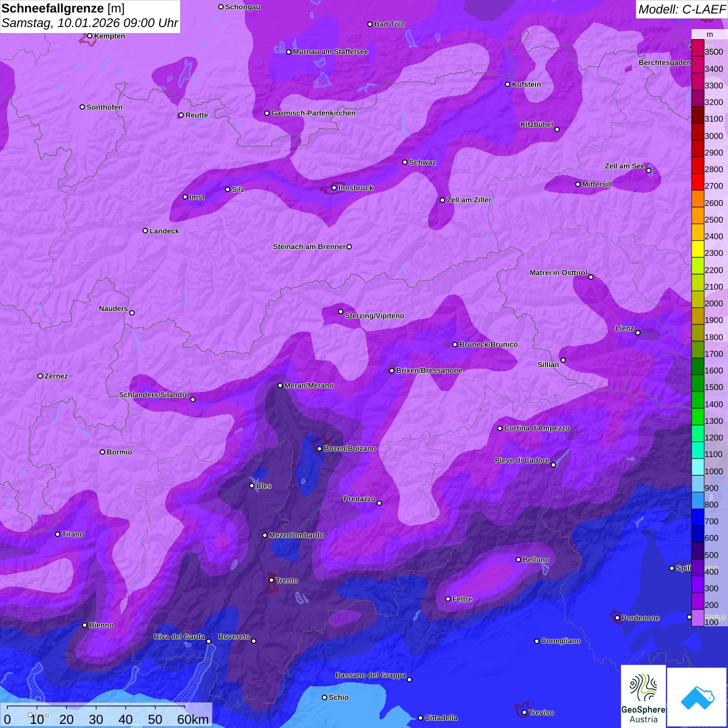Click the '60km' scale bar label

[193, 719]
